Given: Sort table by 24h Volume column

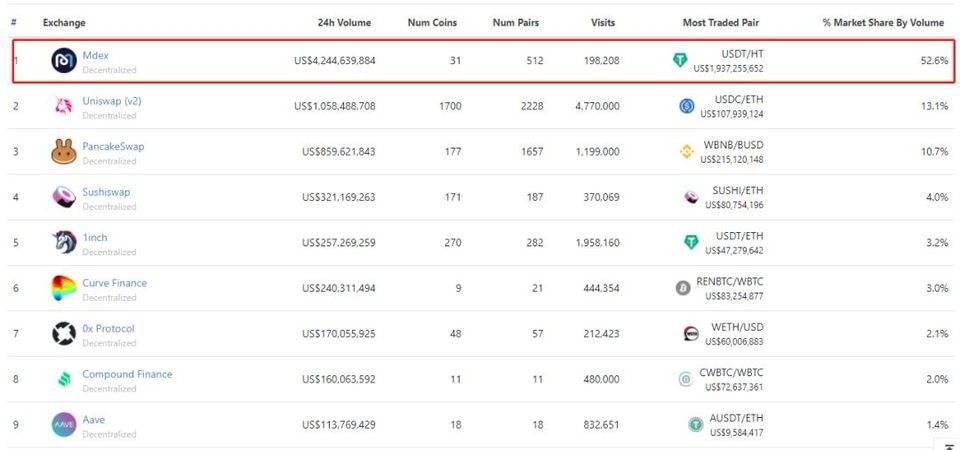Looking at the screenshot, I should click(344, 22).
